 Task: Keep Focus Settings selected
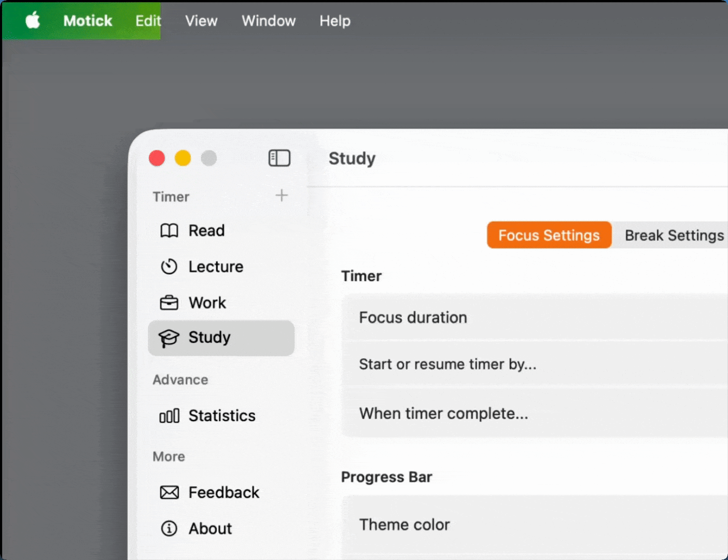[x=549, y=235]
